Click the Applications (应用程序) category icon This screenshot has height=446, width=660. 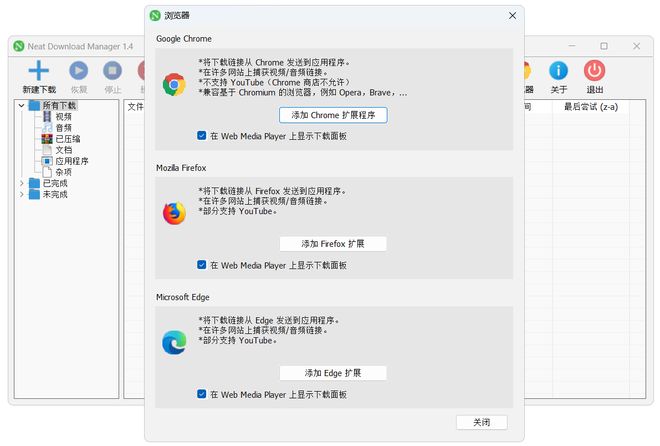pos(47,161)
